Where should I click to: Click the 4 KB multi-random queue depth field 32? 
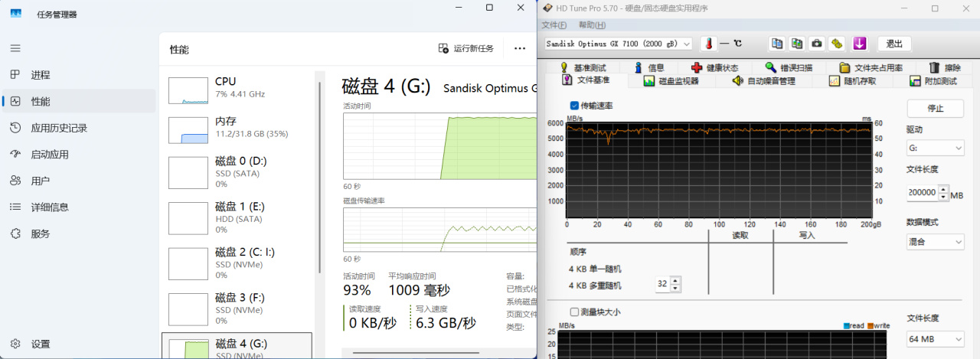(x=661, y=284)
